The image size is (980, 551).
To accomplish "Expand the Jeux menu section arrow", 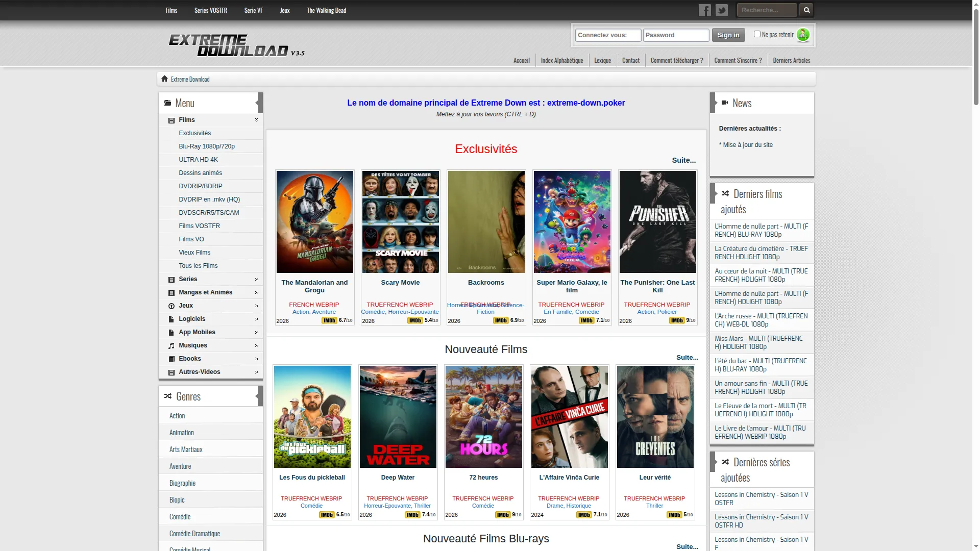I will (x=256, y=306).
